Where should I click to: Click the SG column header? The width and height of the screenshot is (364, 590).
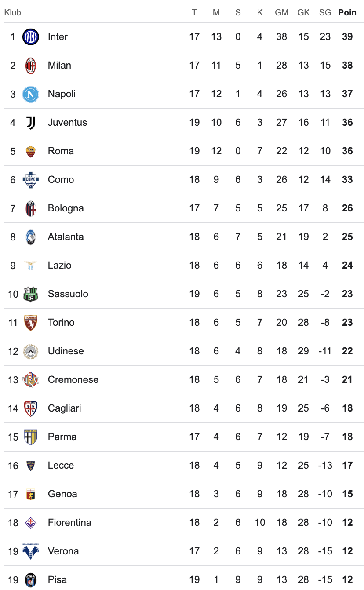point(325,13)
